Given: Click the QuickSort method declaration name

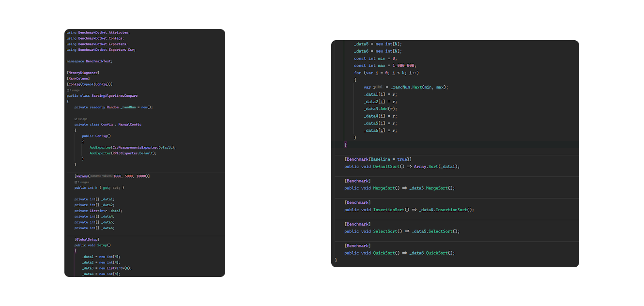Looking at the screenshot, I should click(384, 253).
